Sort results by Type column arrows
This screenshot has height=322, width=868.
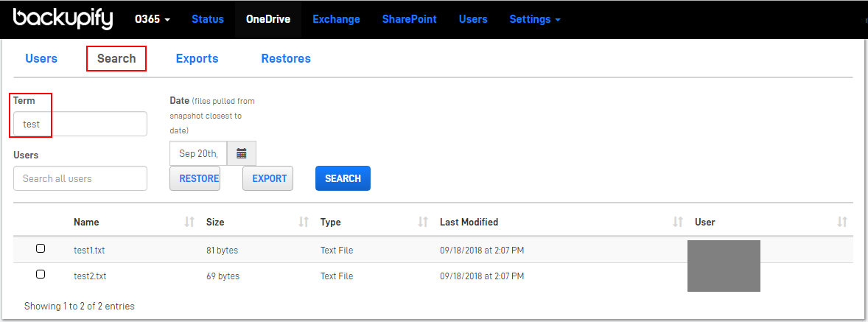coord(423,222)
